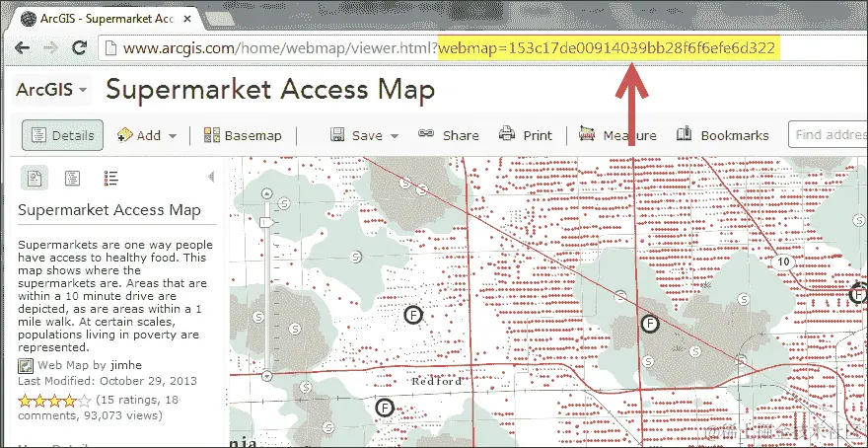Click the F marker left of map center
868x448 pixels.
point(413,315)
